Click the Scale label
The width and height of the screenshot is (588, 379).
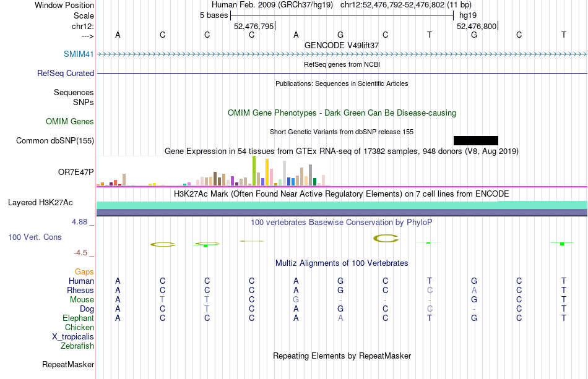[x=84, y=15]
